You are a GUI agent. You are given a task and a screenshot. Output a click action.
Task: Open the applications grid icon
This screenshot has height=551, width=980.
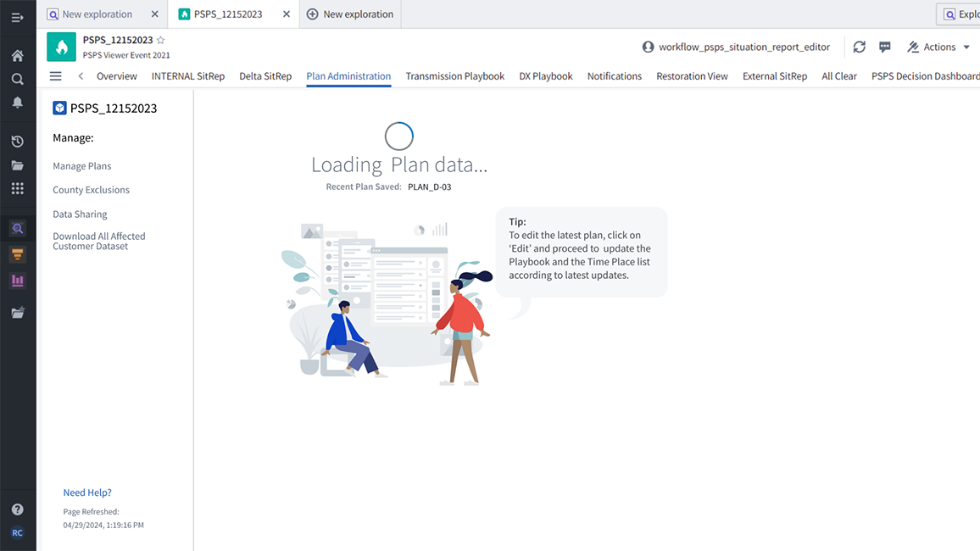pyautogui.click(x=17, y=189)
